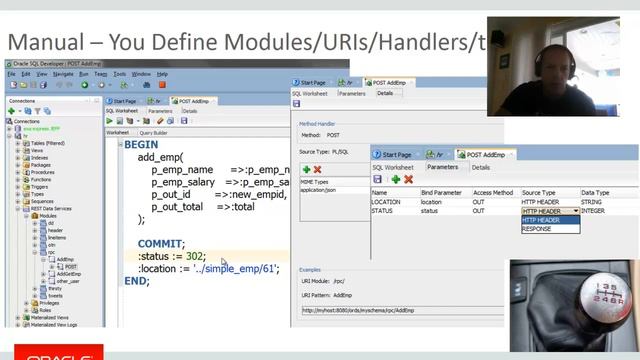Click red X to remove MIME type
The height and width of the screenshot is (360, 640).
(318, 169)
